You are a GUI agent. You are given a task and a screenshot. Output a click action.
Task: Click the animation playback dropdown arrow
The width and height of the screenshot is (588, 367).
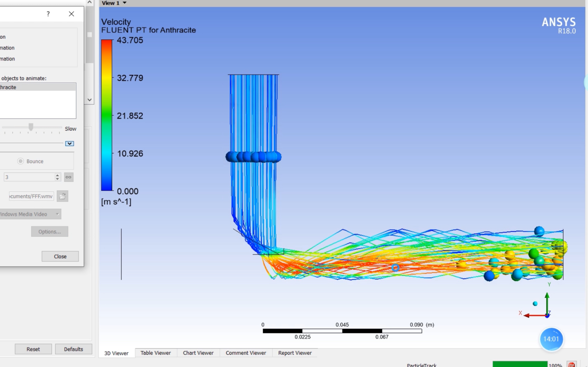pyautogui.click(x=69, y=143)
